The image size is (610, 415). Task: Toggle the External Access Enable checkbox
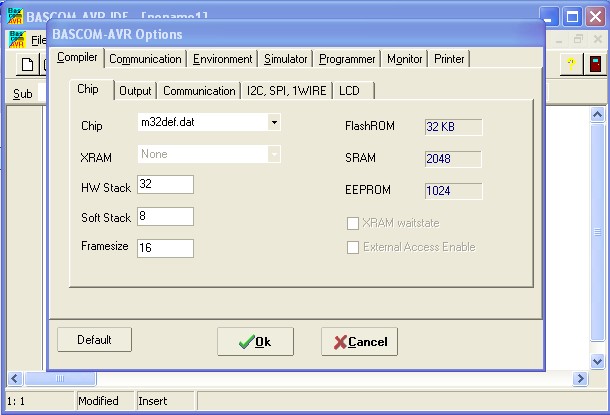coord(352,247)
